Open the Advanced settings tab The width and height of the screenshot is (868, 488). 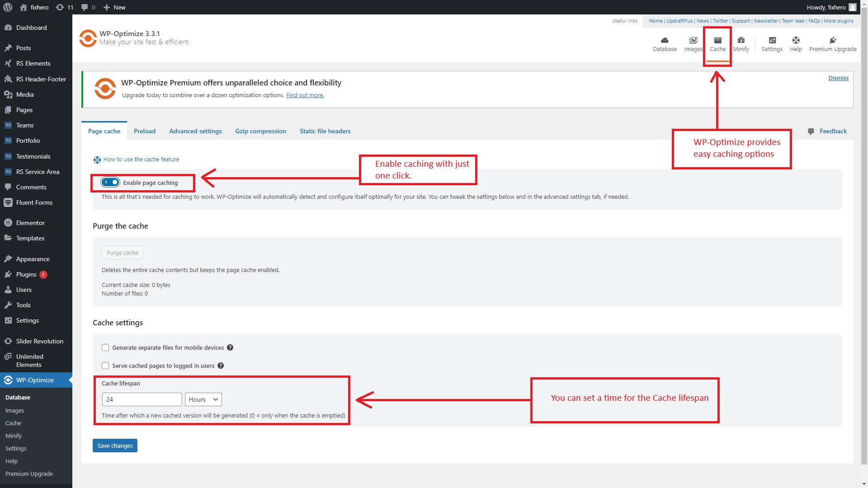[195, 131]
